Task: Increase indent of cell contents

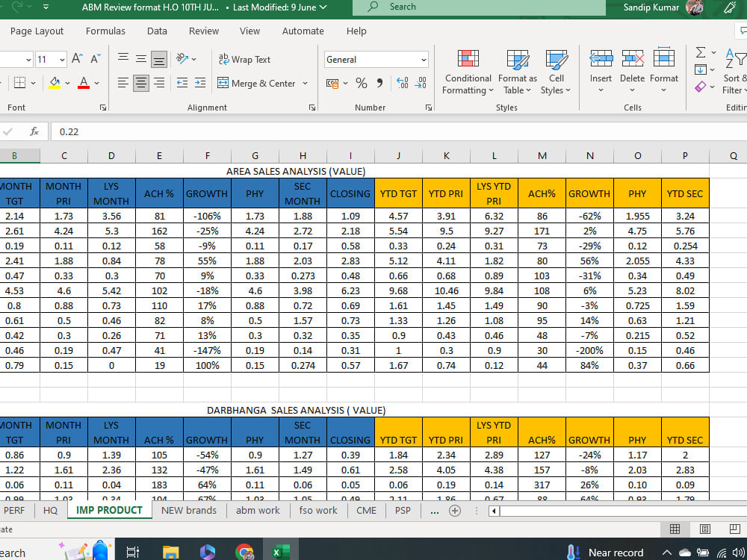Action: click(200, 84)
